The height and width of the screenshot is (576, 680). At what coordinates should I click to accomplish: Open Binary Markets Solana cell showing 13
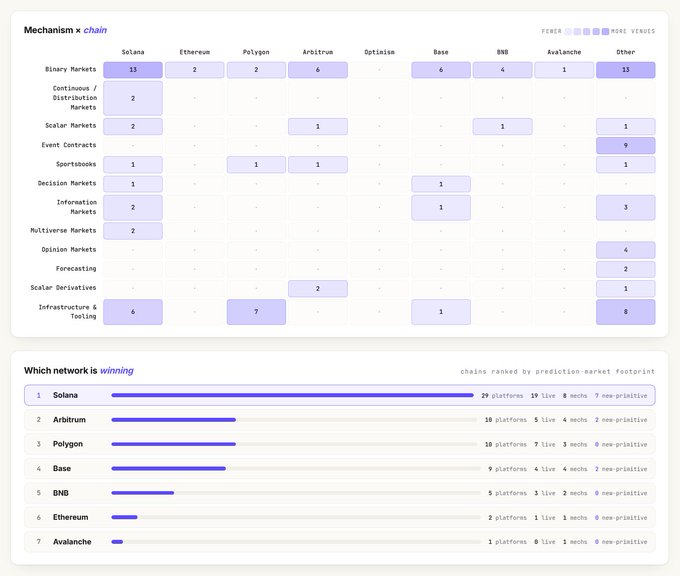tap(133, 70)
